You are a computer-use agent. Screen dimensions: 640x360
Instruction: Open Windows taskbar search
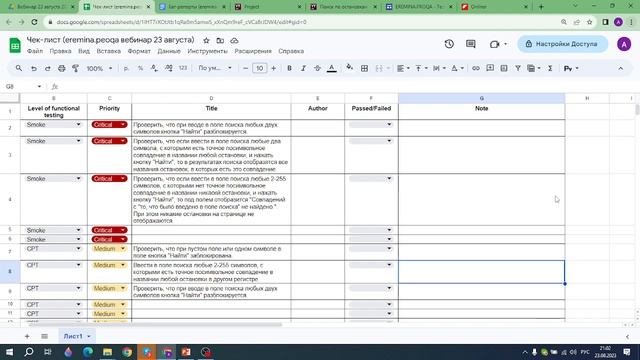[29, 352]
